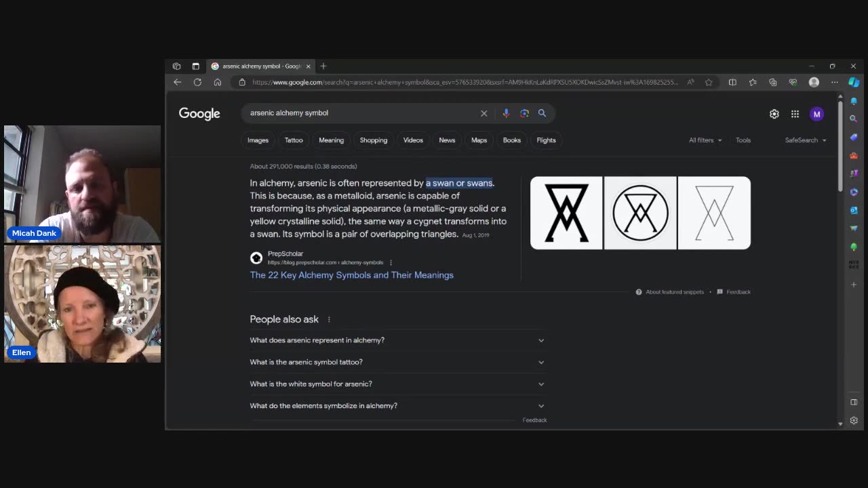868x488 pixels.
Task: Open a new tab with plus icon
Action: (323, 66)
